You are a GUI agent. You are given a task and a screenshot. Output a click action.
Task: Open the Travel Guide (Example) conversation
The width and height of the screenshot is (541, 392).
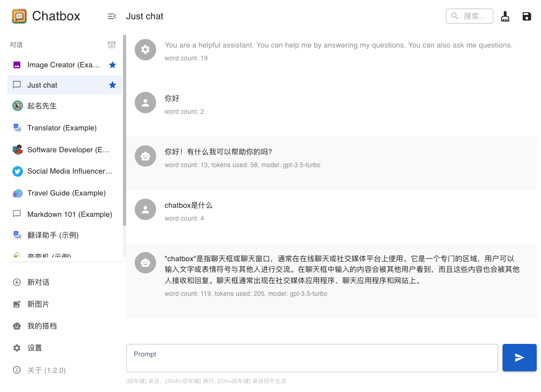click(x=65, y=193)
